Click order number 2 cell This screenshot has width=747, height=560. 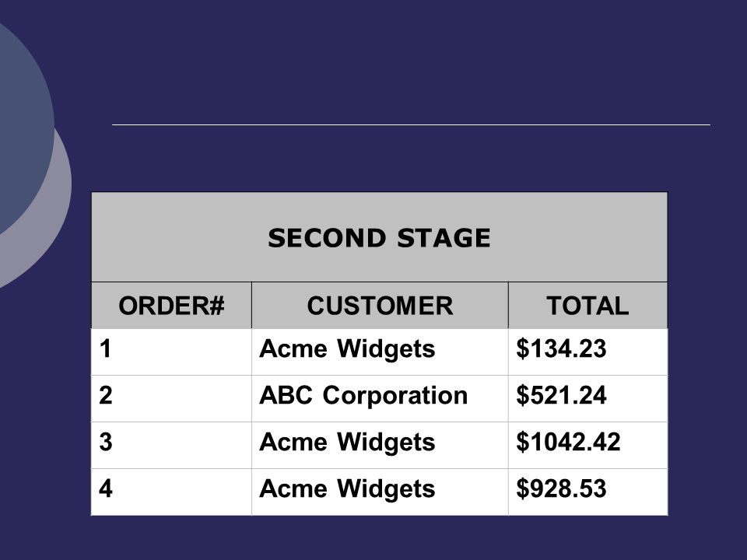tap(171, 398)
